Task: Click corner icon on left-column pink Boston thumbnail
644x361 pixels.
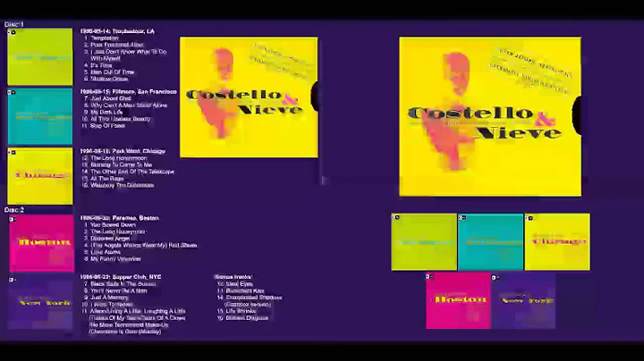Action: (13, 220)
